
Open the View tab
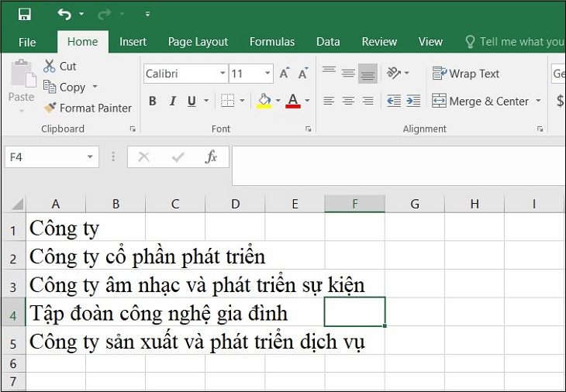430,42
